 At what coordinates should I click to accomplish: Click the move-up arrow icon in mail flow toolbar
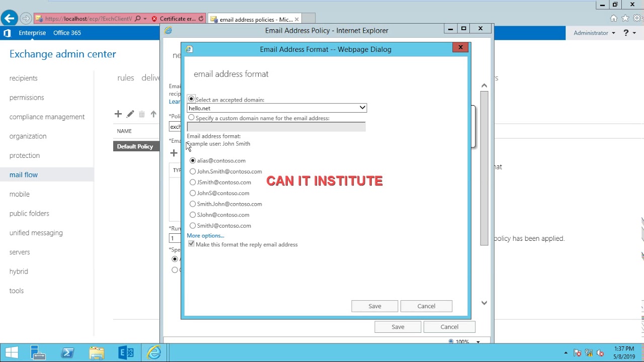tap(153, 114)
